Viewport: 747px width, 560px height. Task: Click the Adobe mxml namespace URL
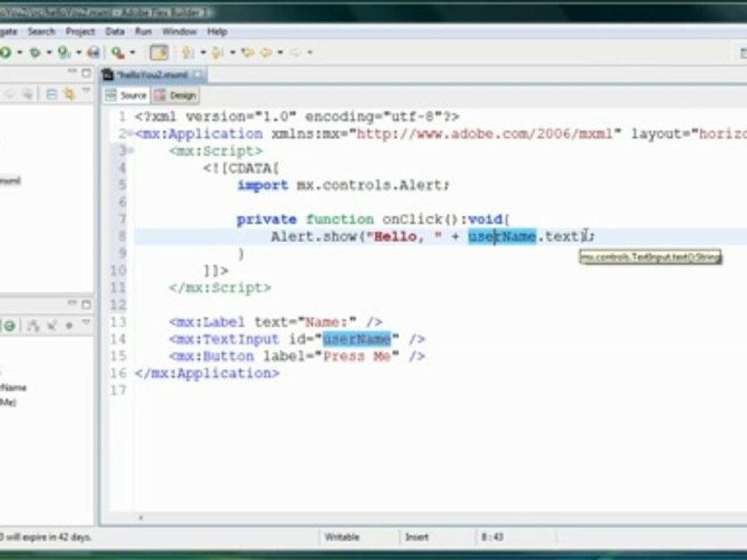tap(485, 134)
